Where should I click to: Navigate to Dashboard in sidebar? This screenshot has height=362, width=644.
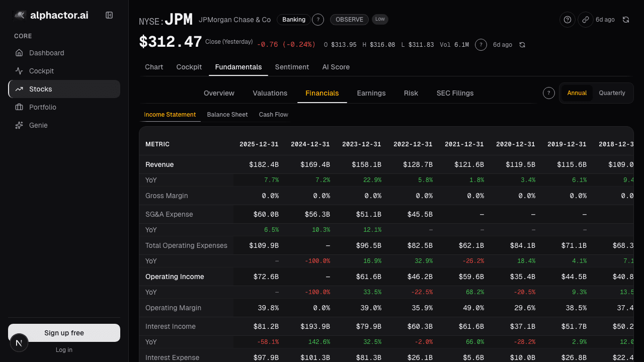64,53
